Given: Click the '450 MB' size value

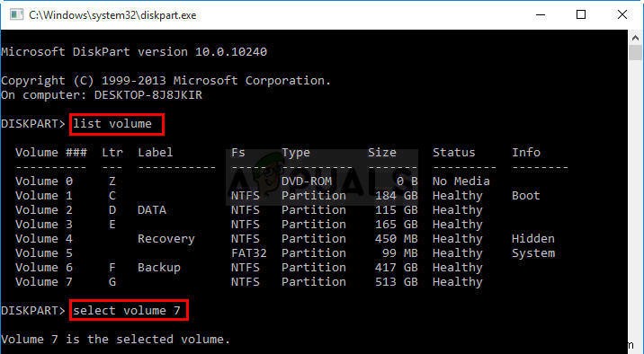Looking at the screenshot, I should coord(397,239).
